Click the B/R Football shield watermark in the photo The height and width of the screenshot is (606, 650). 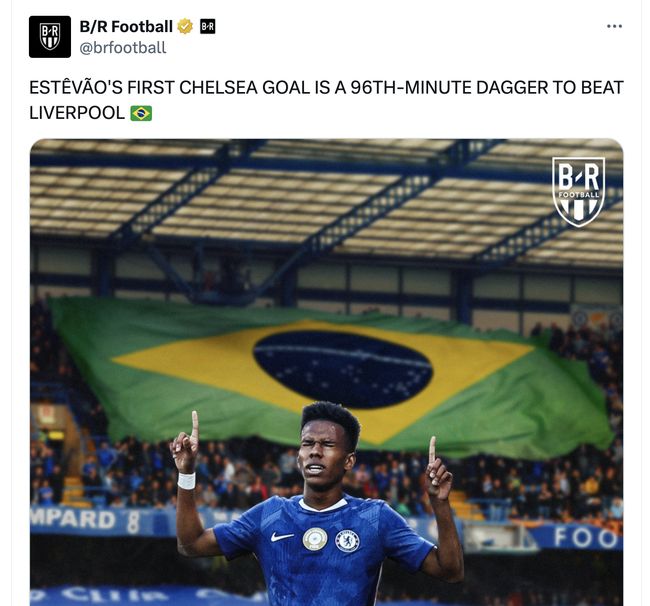coord(579,191)
